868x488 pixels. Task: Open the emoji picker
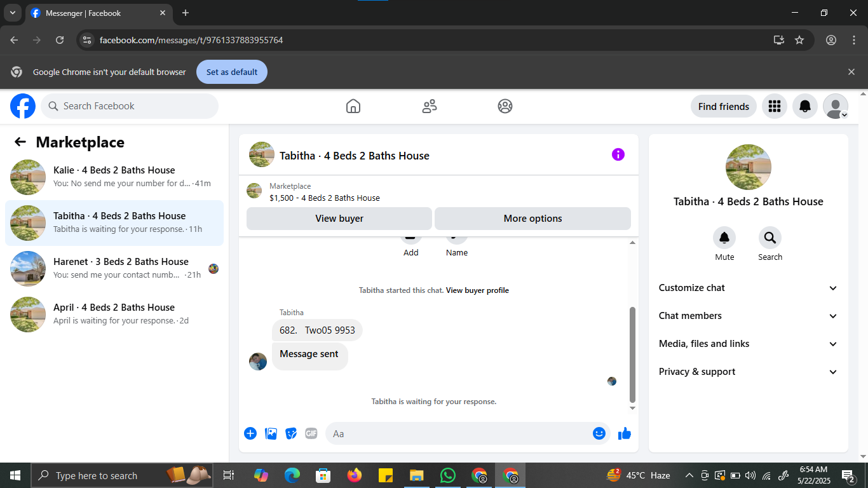[599, 433]
